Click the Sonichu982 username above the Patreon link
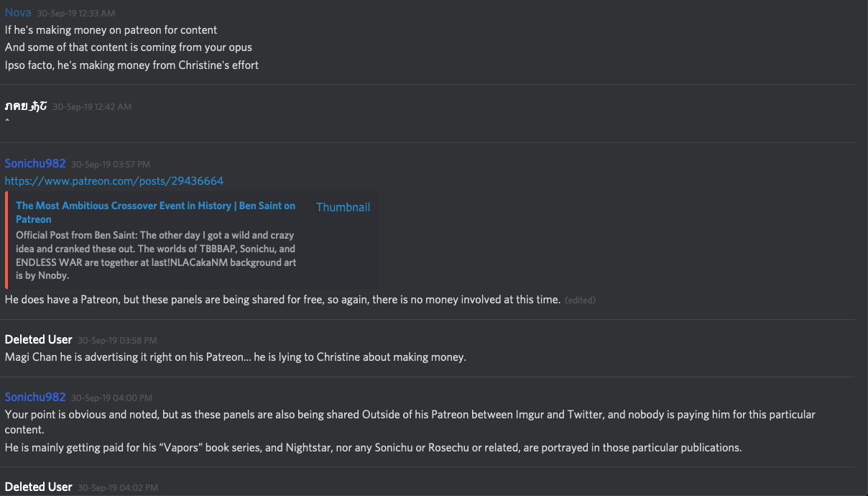Screen dimensions: 868x496 click(x=35, y=164)
